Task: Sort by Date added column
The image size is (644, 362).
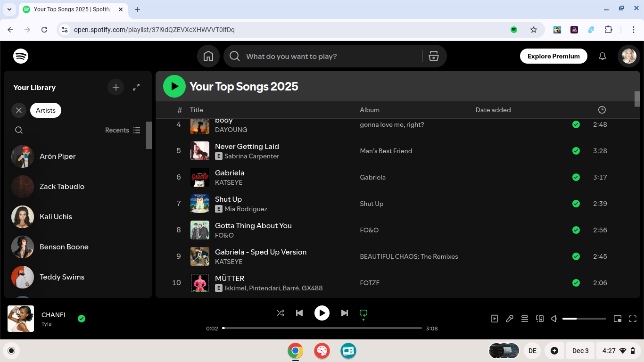Action: point(493,110)
